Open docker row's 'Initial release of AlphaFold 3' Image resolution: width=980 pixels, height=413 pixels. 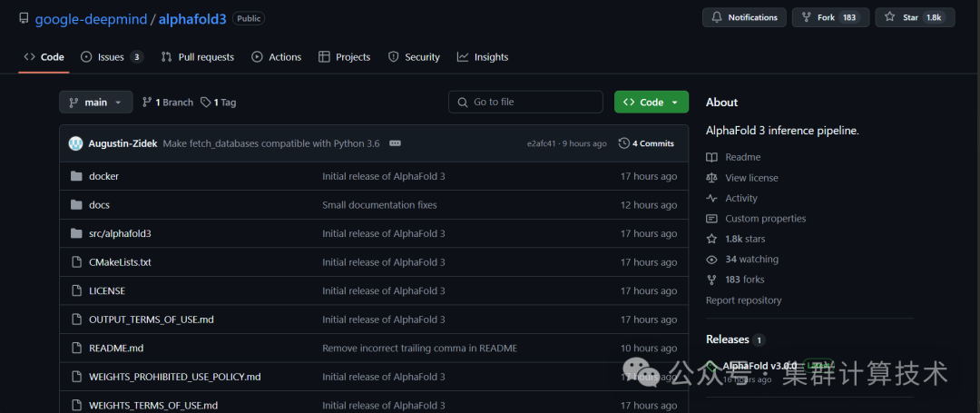point(384,176)
